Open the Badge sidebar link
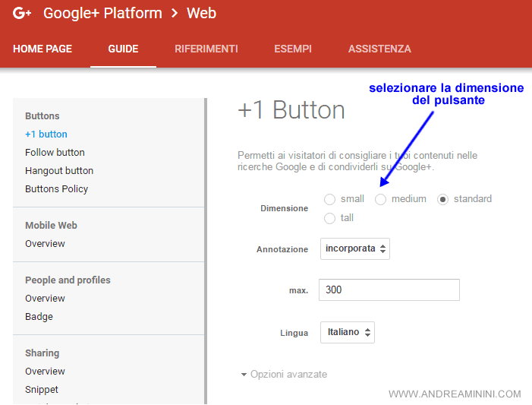The image size is (532, 405). coord(39,317)
